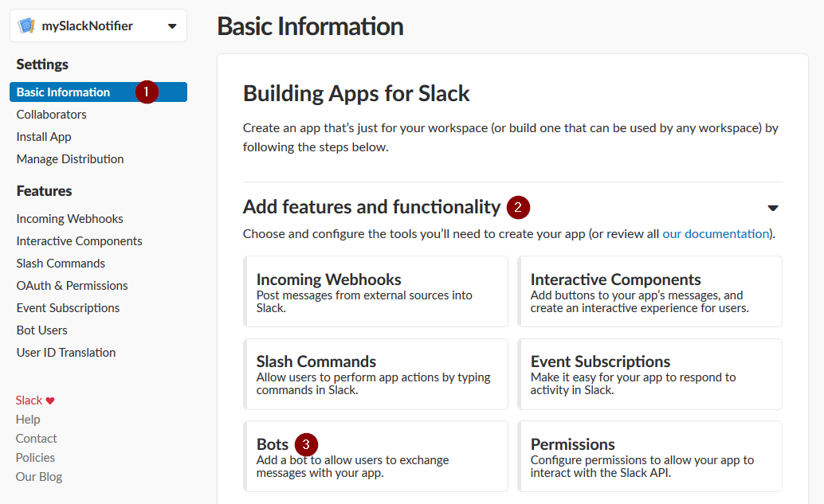Open the Bot Users feature page
The width and height of the screenshot is (824, 504).
point(41,330)
